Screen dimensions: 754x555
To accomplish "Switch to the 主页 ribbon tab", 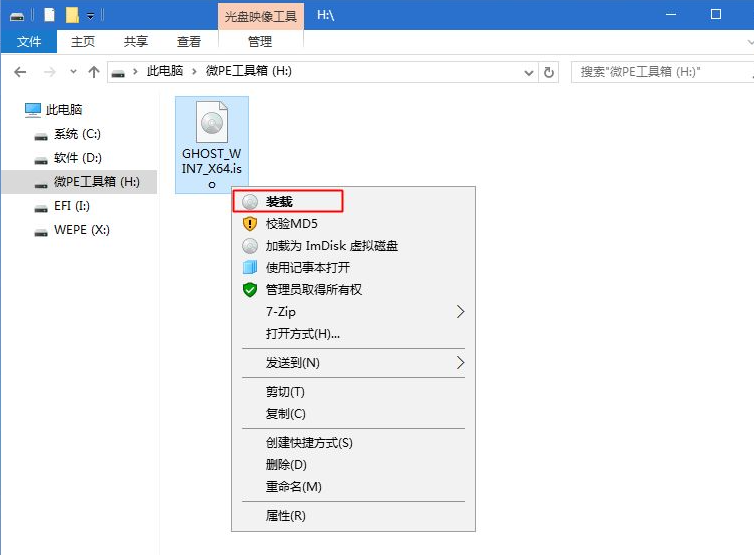I will coord(83,42).
